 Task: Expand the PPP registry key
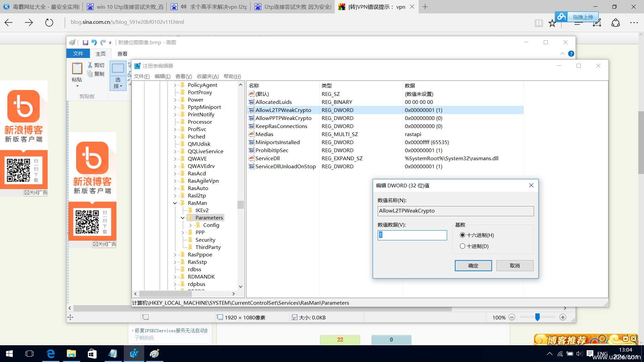[182, 232]
